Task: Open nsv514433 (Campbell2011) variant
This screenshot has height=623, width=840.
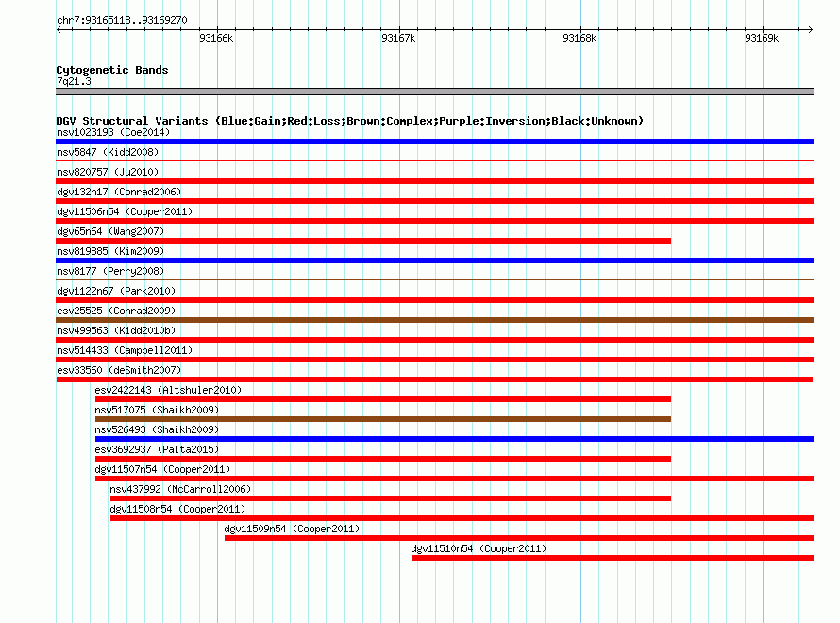Action: point(125,350)
